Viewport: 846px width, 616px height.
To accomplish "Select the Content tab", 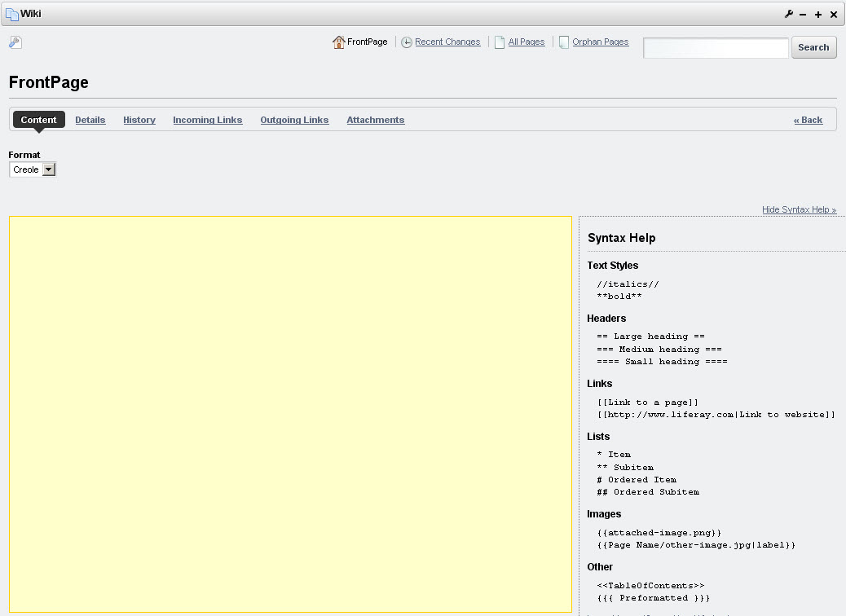I will 39,120.
